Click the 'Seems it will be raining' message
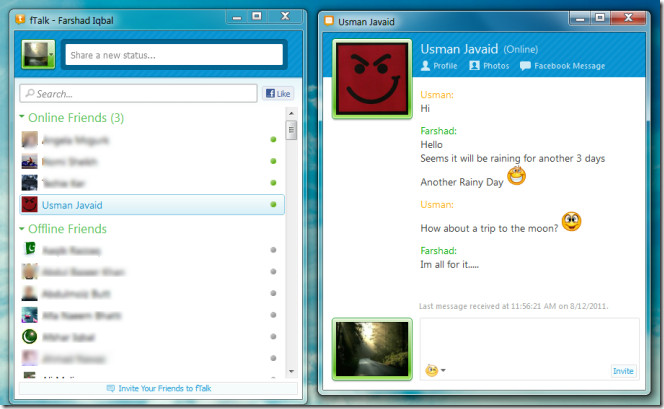Screen dimensions: 664x409 (x=512, y=158)
